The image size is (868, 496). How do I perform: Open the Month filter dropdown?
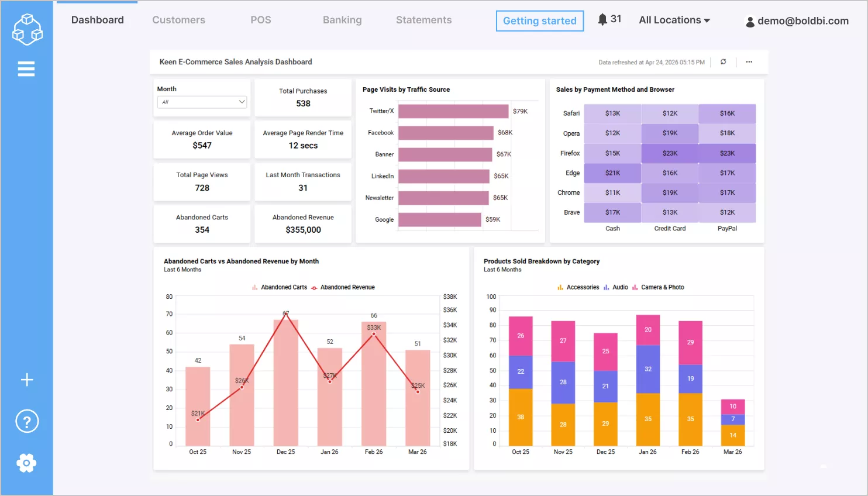(202, 102)
